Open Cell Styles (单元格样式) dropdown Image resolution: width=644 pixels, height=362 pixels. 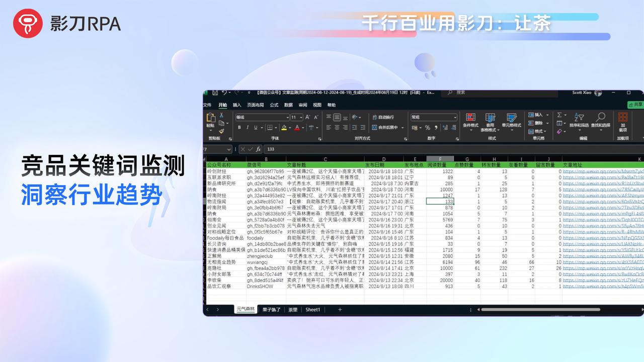pos(512,123)
